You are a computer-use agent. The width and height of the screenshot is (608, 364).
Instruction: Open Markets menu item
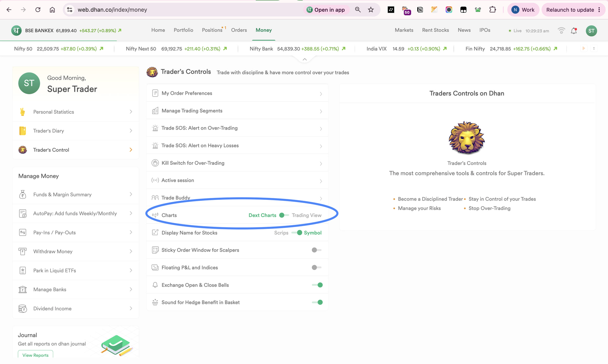click(x=404, y=30)
